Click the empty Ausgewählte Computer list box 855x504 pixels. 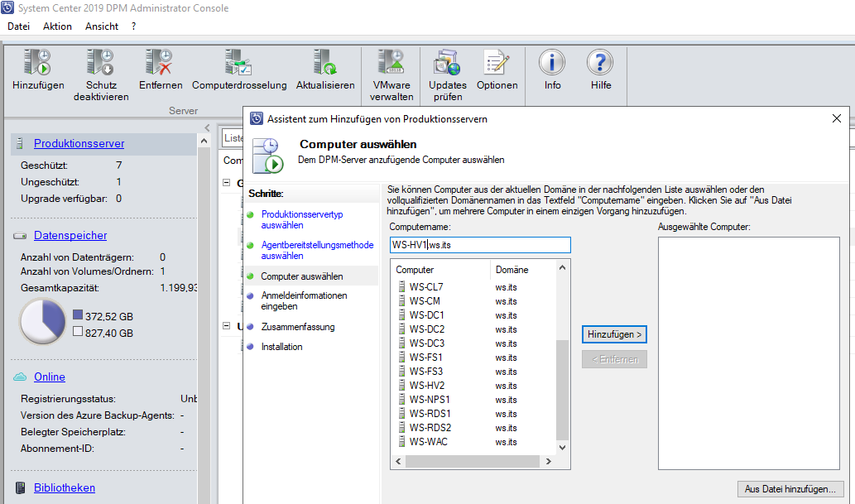748,353
